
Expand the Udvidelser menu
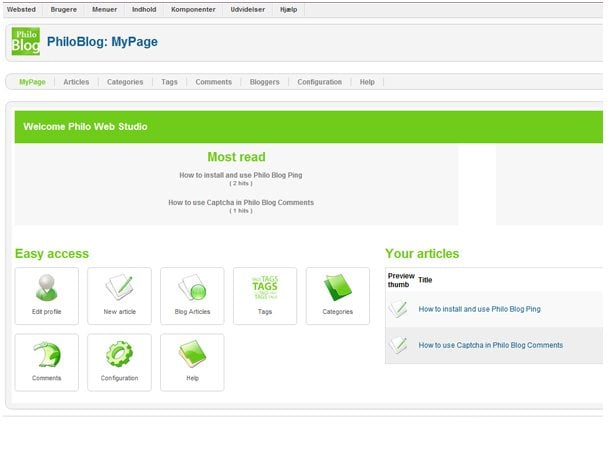click(247, 9)
